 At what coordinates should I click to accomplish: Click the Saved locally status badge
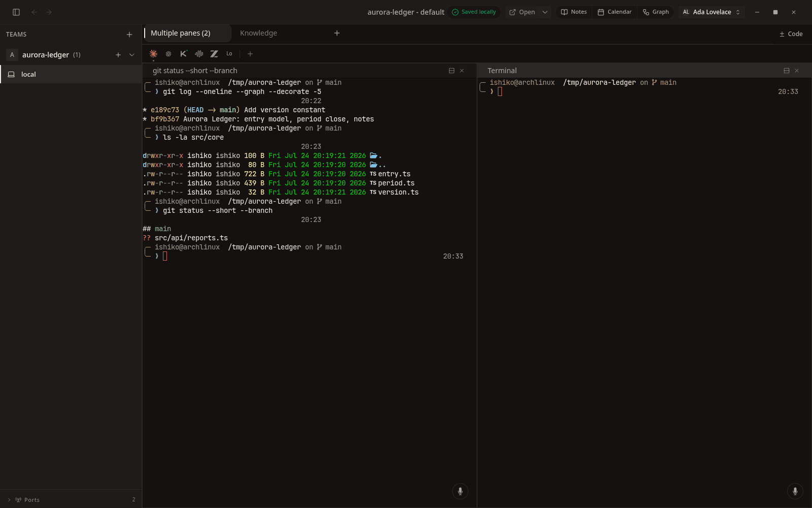pyautogui.click(x=474, y=12)
